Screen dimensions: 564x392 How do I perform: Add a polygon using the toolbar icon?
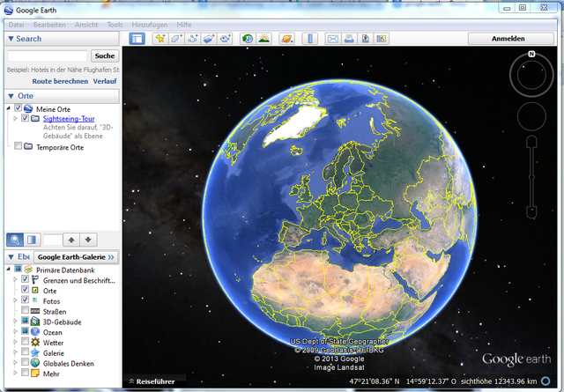click(176, 39)
